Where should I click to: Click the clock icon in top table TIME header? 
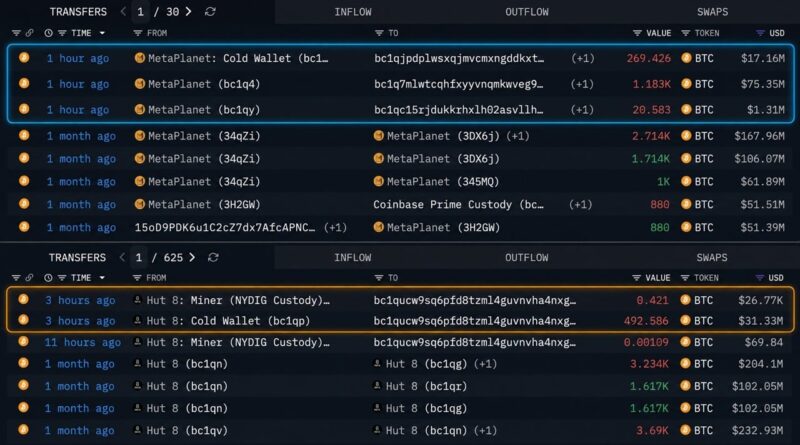pos(48,33)
